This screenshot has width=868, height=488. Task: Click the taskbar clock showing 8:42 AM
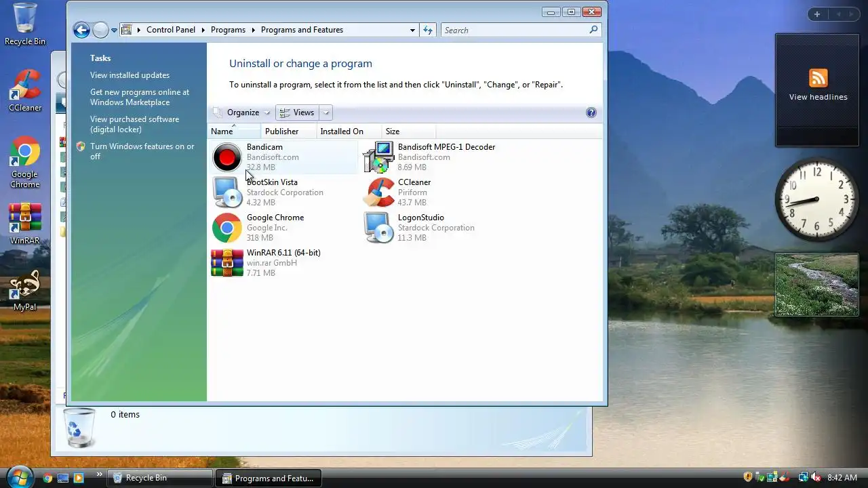(842, 478)
